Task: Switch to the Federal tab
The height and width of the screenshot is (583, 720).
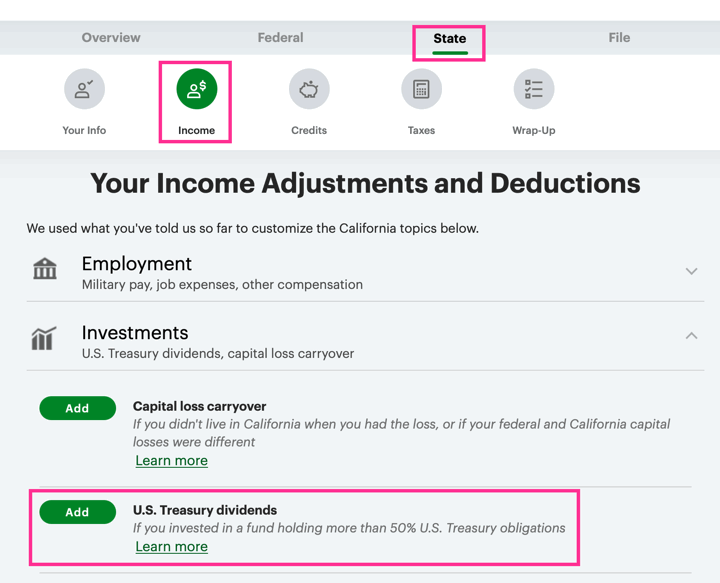Action: click(x=280, y=38)
